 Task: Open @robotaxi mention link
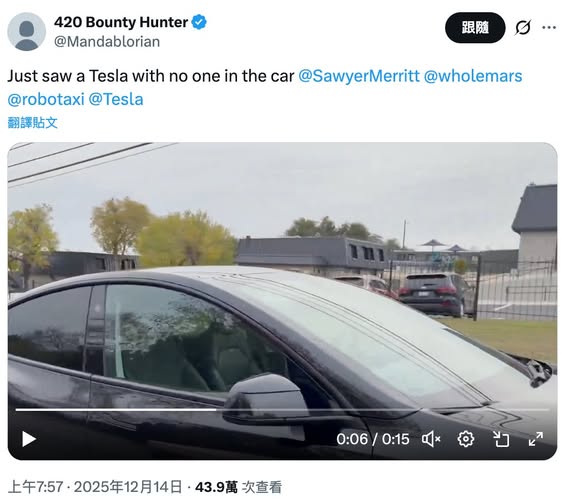(x=46, y=99)
